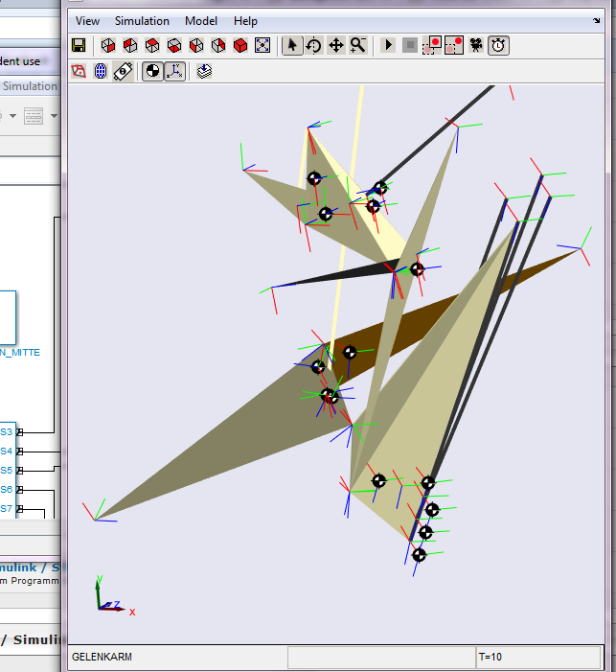Click the save floppy disk icon
Image resolution: width=616 pixels, height=672 pixels.
[80, 45]
